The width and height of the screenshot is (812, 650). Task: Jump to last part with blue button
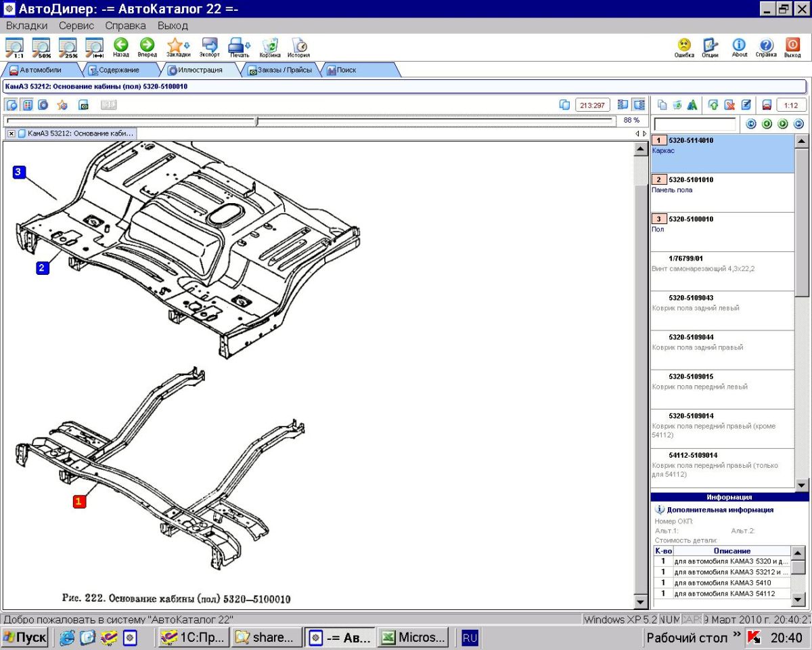click(798, 124)
